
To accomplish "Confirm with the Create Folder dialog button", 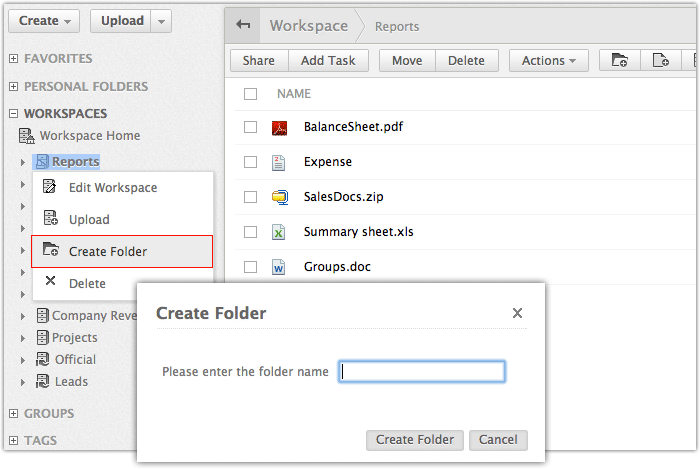I will 415,440.
